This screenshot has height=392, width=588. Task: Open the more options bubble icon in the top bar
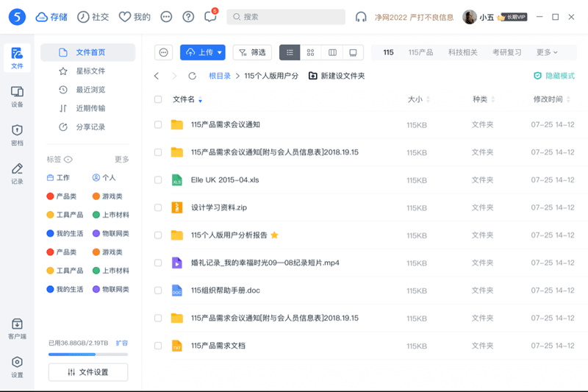(x=166, y=17)
